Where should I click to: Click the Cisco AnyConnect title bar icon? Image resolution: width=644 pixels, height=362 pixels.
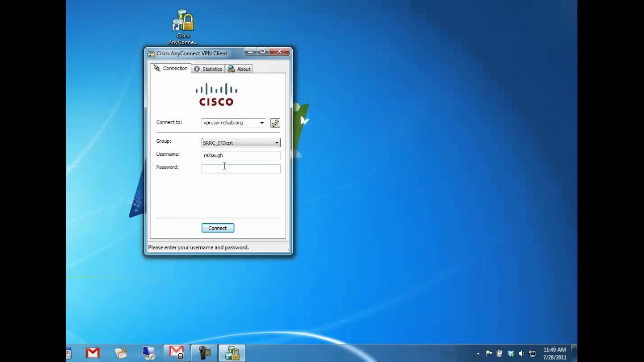[151, 53]
